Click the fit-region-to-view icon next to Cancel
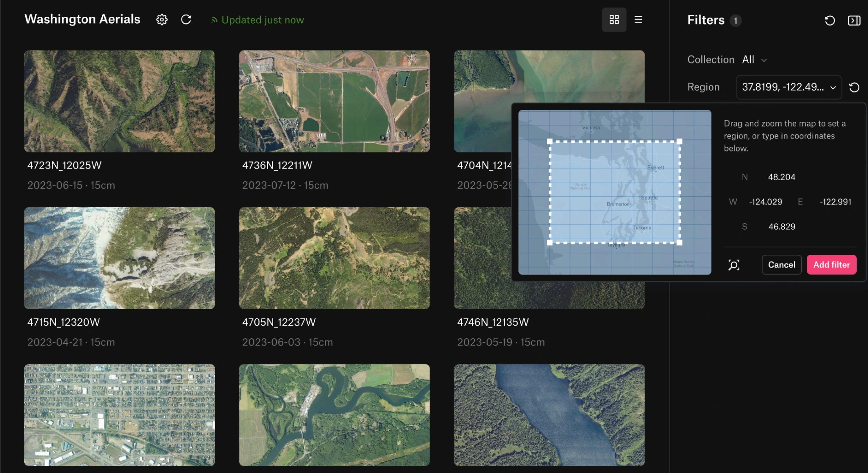The width and height of the screenshot is (868, 473). coord(734,265)
